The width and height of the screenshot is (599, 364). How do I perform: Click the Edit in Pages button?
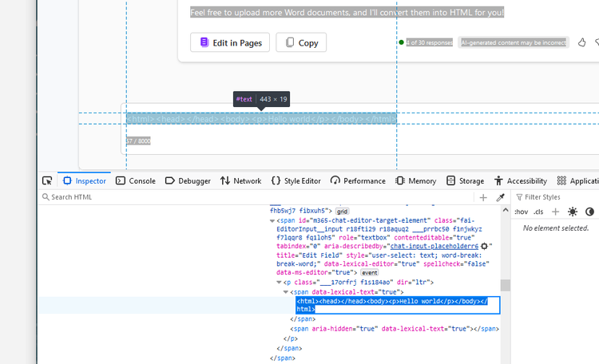(230, 42)
